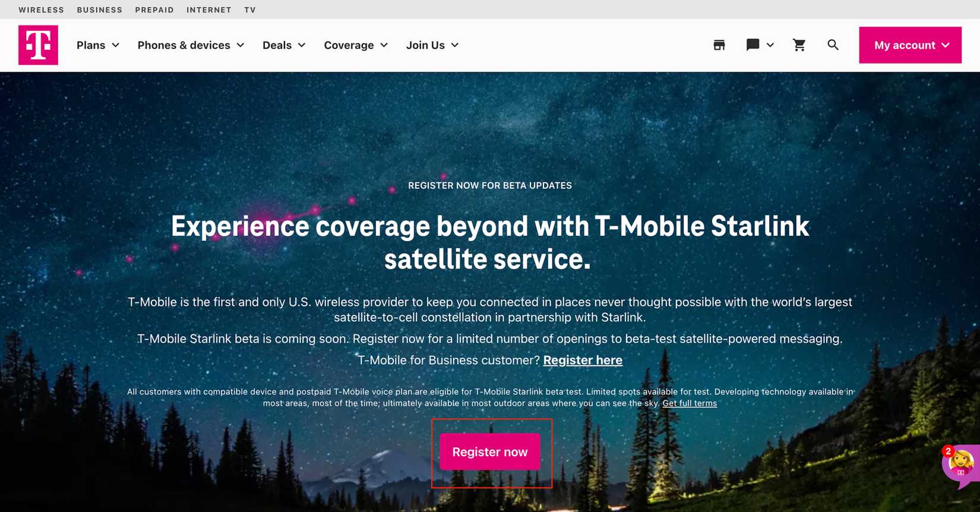Image resolution: width=980 pixels, height=512 pixels.
Task: Open the My account dropdown button
Action: [x=910, y=45]
